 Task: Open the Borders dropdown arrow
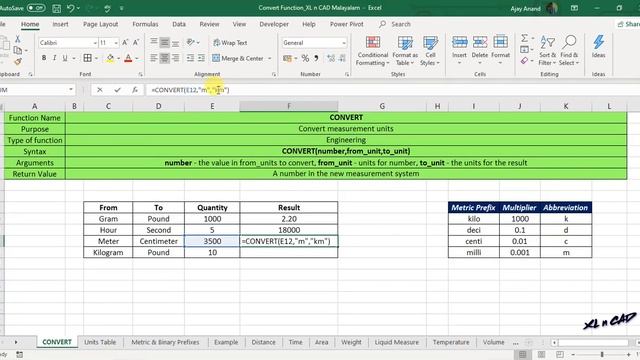pos(96,58)
